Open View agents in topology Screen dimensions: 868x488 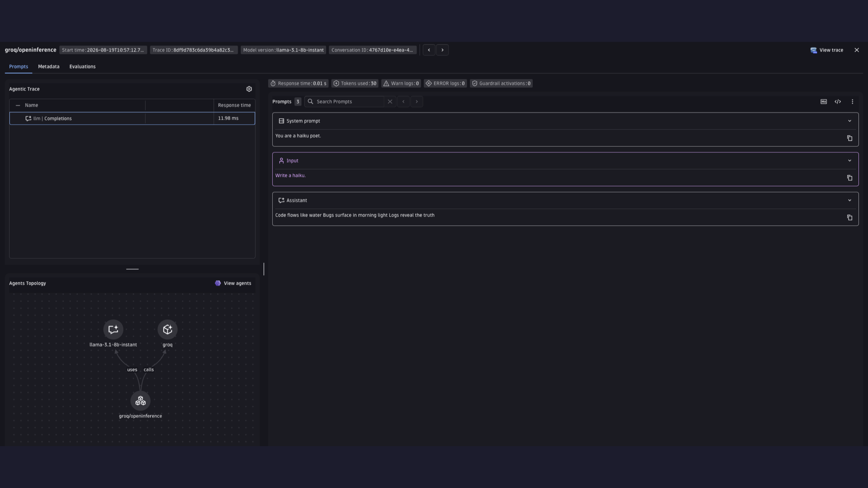[x=233, y=283]
